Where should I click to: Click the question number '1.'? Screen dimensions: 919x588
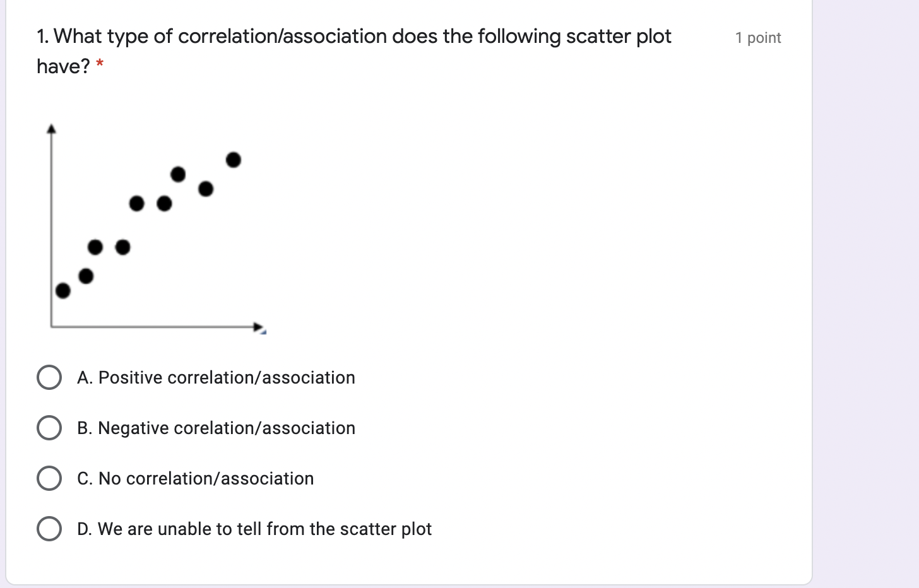click(x=42, y=36)
